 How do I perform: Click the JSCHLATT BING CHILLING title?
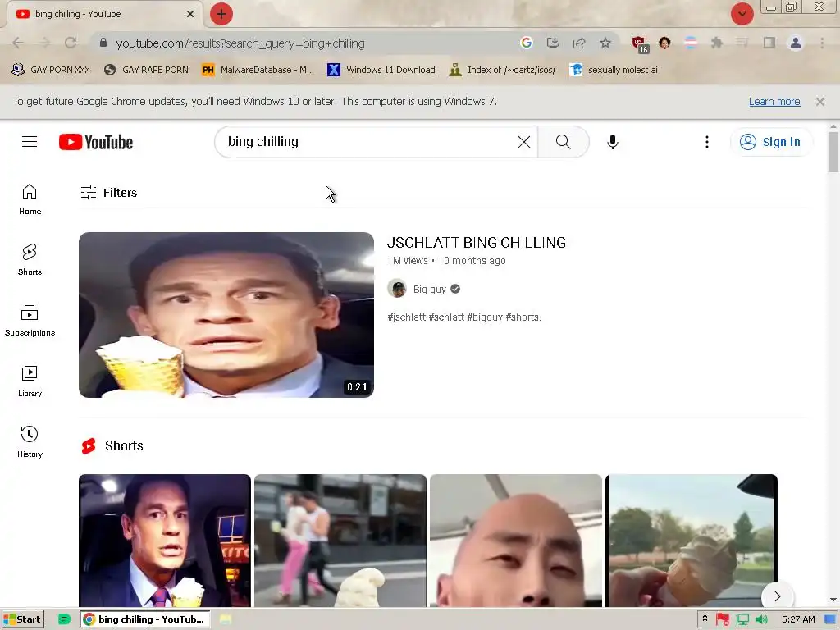click(477, 243)
